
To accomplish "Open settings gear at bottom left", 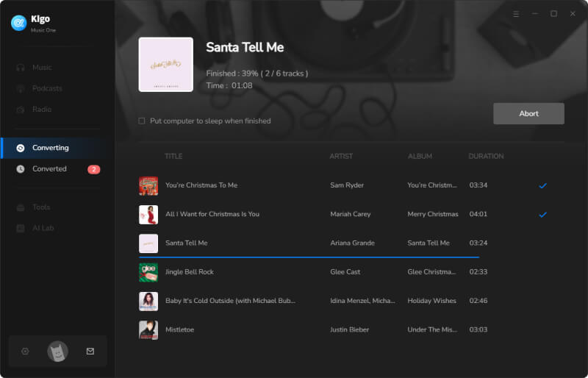I will (25, 352).
